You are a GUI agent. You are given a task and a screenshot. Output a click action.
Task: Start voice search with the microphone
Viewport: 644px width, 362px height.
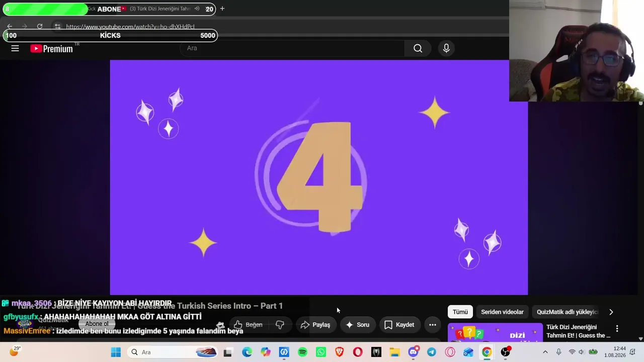pyautogui.click(x=446, y=48)
